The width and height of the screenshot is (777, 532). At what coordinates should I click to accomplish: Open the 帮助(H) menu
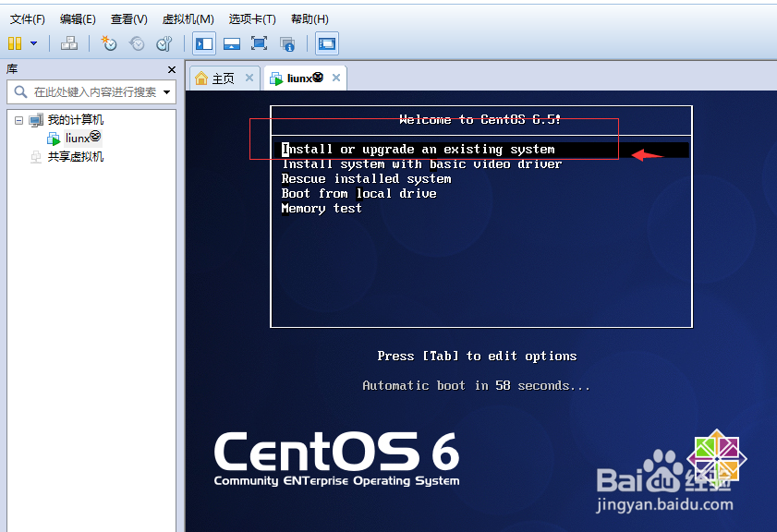tap(310, 19)
